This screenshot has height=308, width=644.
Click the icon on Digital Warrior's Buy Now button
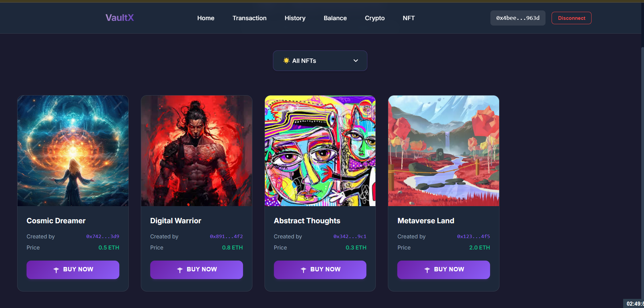pos(180,270)
